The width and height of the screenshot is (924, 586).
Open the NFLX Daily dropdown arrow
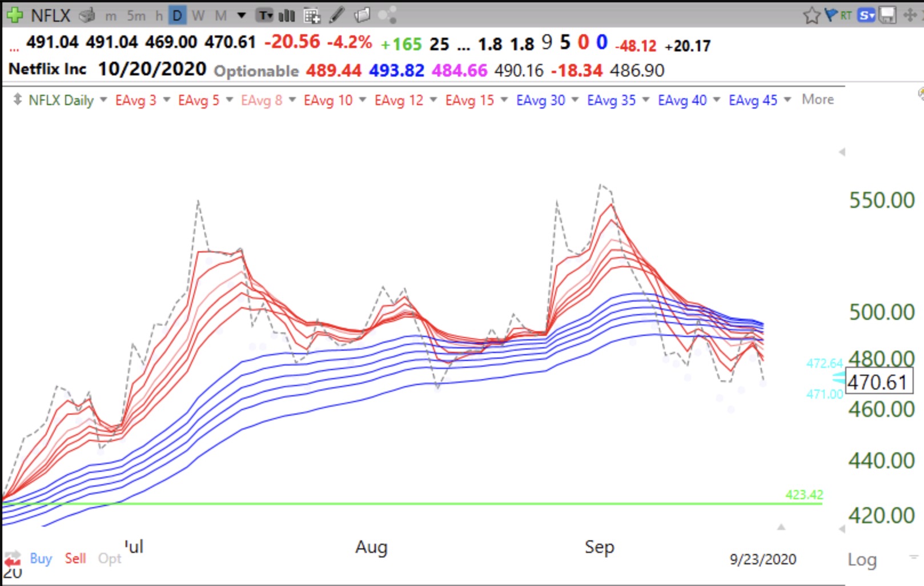pyautogui.click(x=103, y=99)
